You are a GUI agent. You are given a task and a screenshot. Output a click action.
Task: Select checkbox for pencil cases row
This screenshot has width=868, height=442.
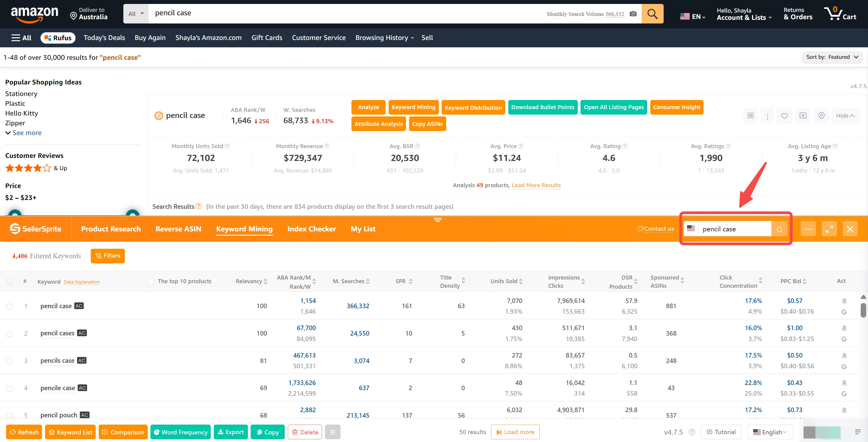[x=9, y=333]
